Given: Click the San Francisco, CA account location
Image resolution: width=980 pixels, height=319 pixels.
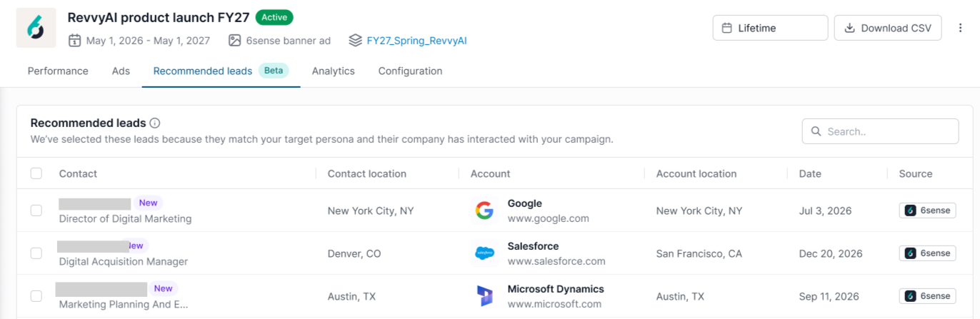Looking at the screenshot, I should tap(698, 253).
